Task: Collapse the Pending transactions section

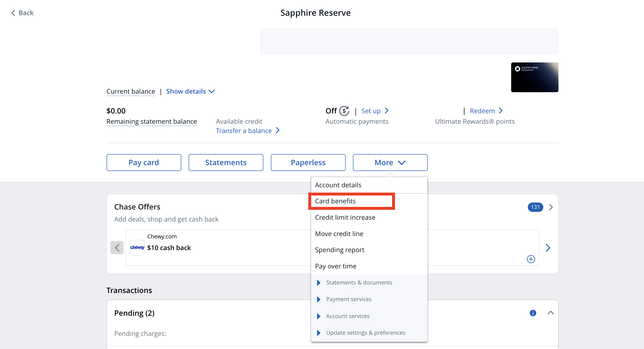Action: (551, 313)
